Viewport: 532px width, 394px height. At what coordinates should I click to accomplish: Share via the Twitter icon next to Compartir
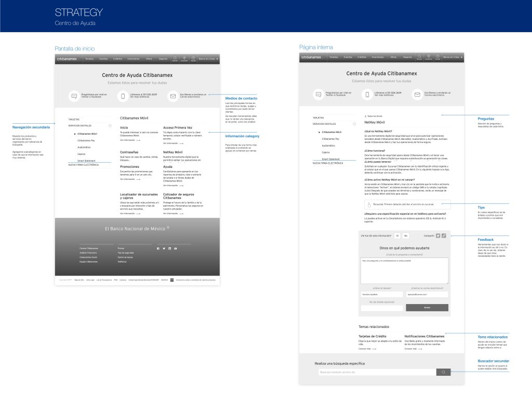click(438, 235)
